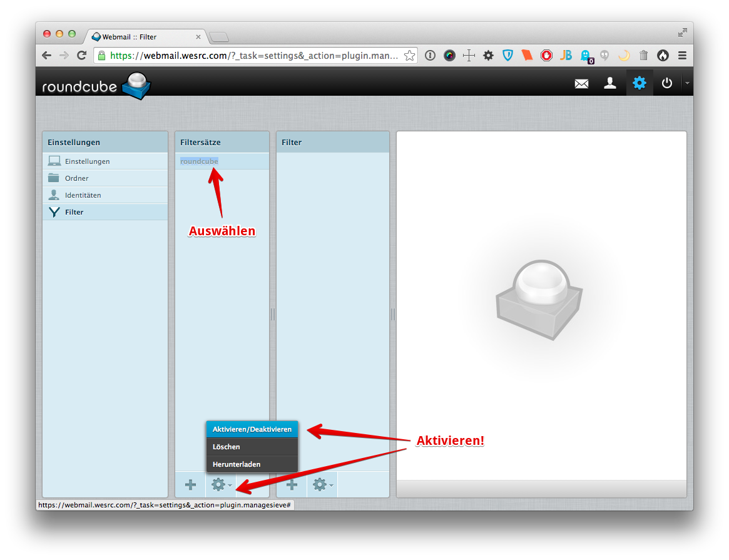Open the Mail envelope icon in Roundcube header
This screenshot has height=560, width=729.
(x=581, y=84)
